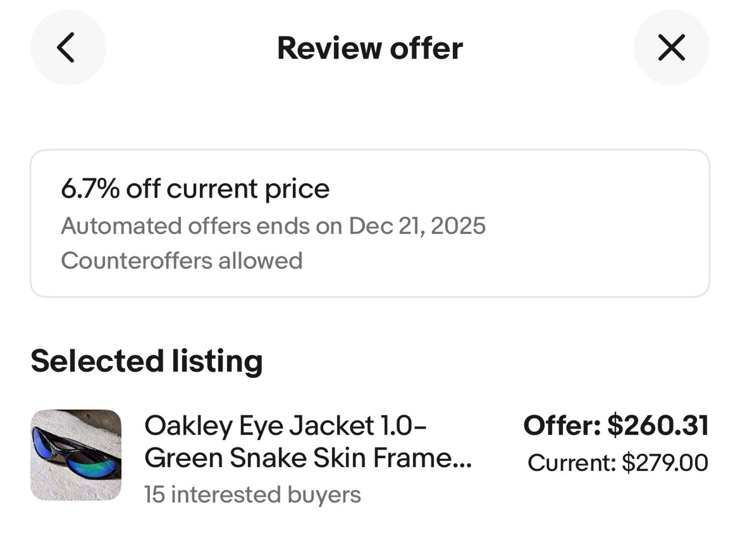Screen dimensions: 740x560
Task: Click the word 'Automated' in offer card
Action: tap(121, 226)
